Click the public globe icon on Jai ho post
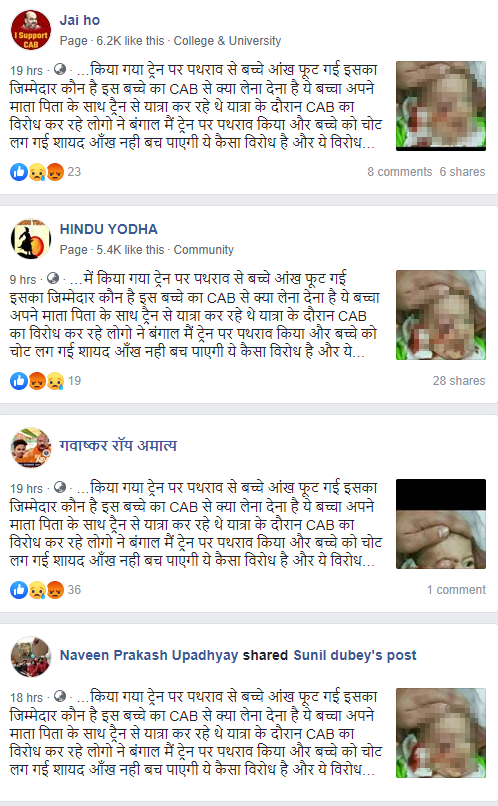 (60, 69)
